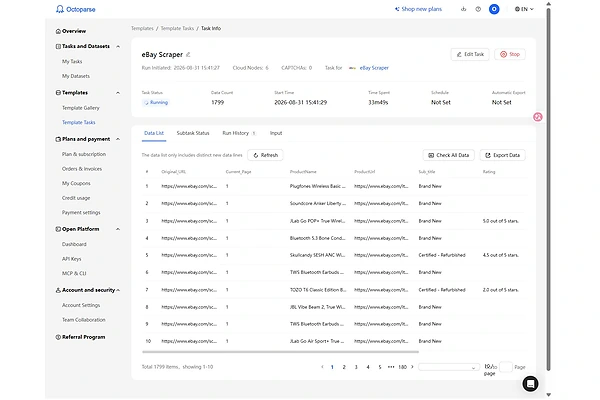Click the pink floating assistant icon
The image size is (600, 400).
point(538,117)
